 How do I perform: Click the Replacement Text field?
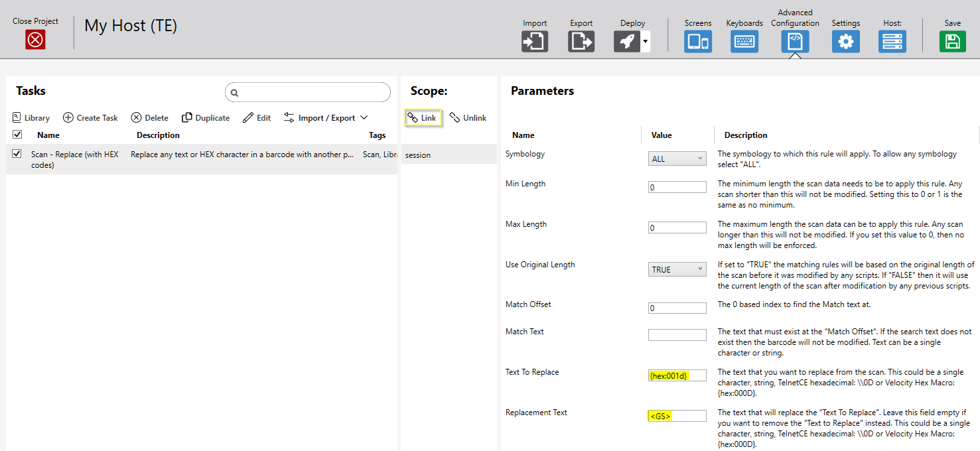[677, 416]
